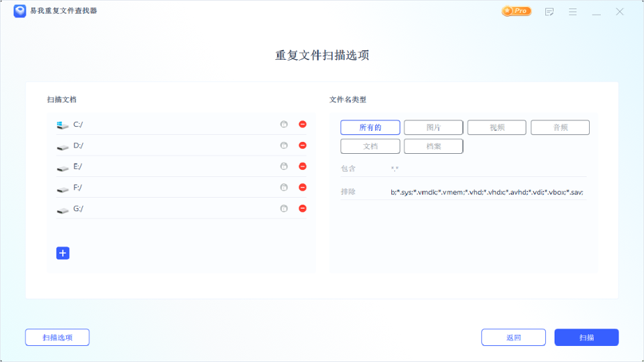Click the G:/ drive icon
The width and height of the screenshot is (644, 362).
tap(63, 210)
